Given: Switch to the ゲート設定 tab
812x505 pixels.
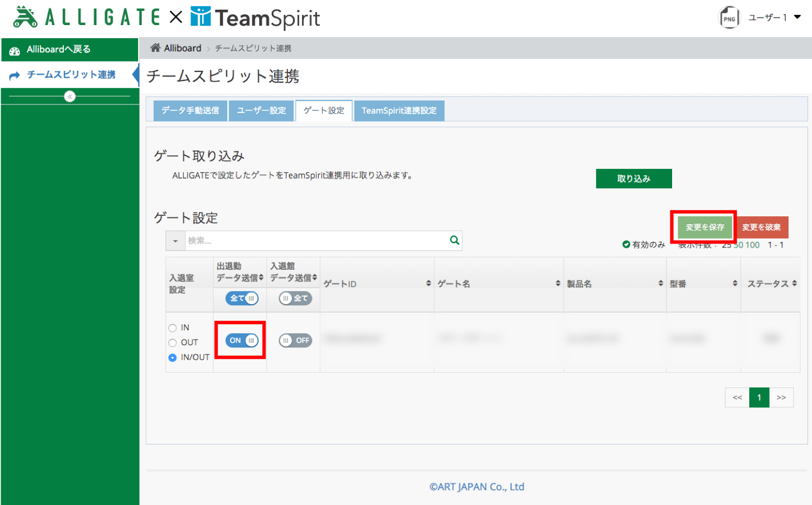Looking at the screenshot, I should coord(324,111).
